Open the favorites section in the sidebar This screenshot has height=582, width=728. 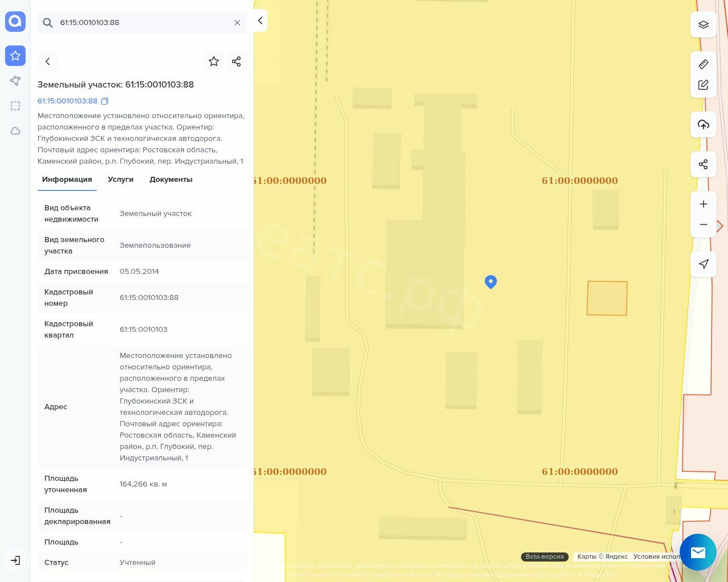(15, 56)
